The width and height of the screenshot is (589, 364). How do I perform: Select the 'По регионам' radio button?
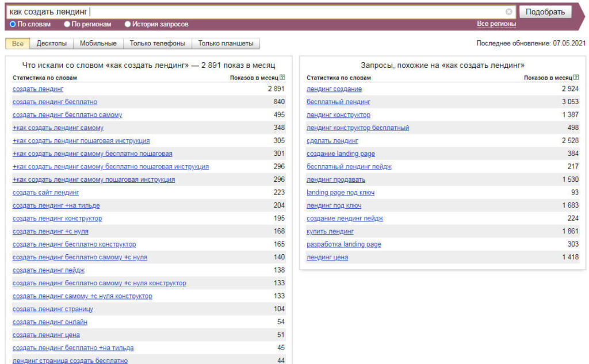[x=67, y=24]
